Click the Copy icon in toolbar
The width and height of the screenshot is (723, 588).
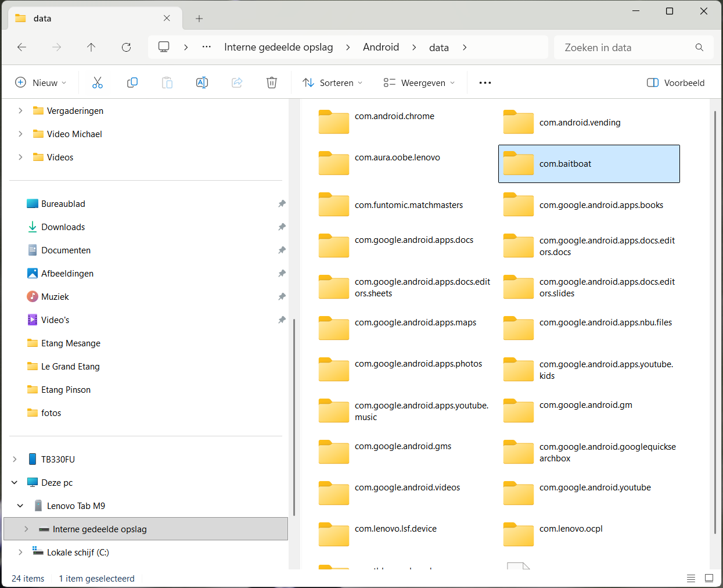pos(132,83)
